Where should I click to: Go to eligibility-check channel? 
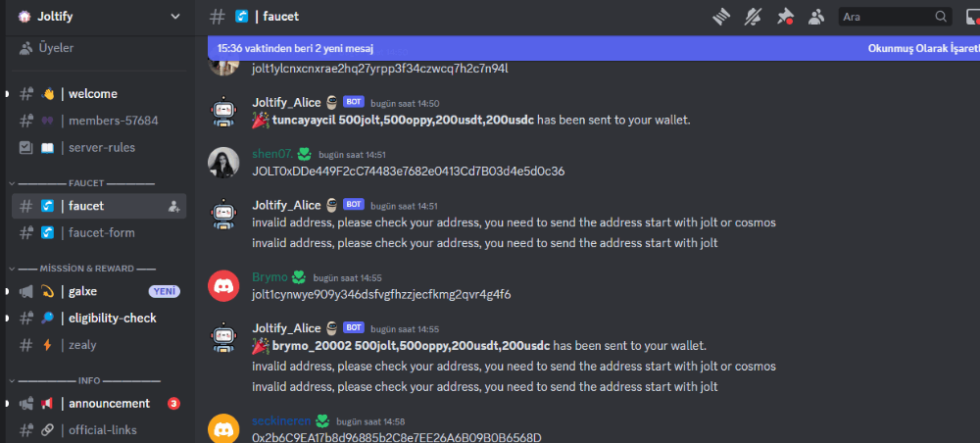tap(99, 318)
